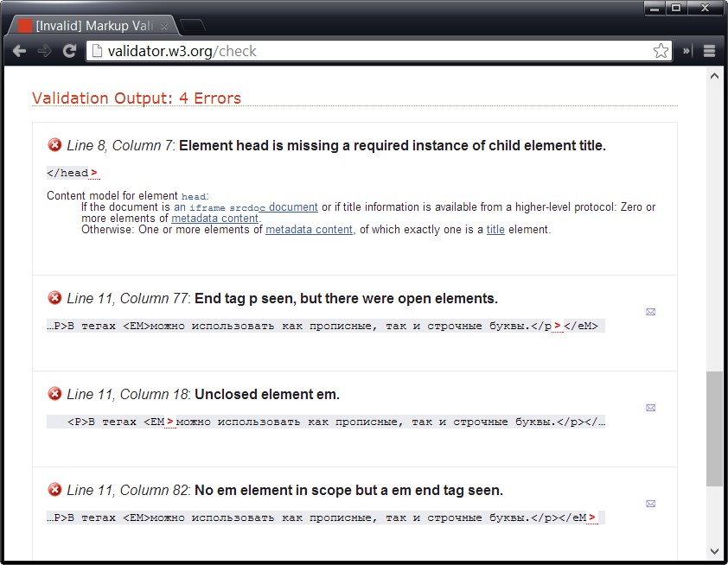Click the red error icon for Line 11, Column 82
Screen dimensions: 728x565
pyautogui.click(x=54, y=489)
